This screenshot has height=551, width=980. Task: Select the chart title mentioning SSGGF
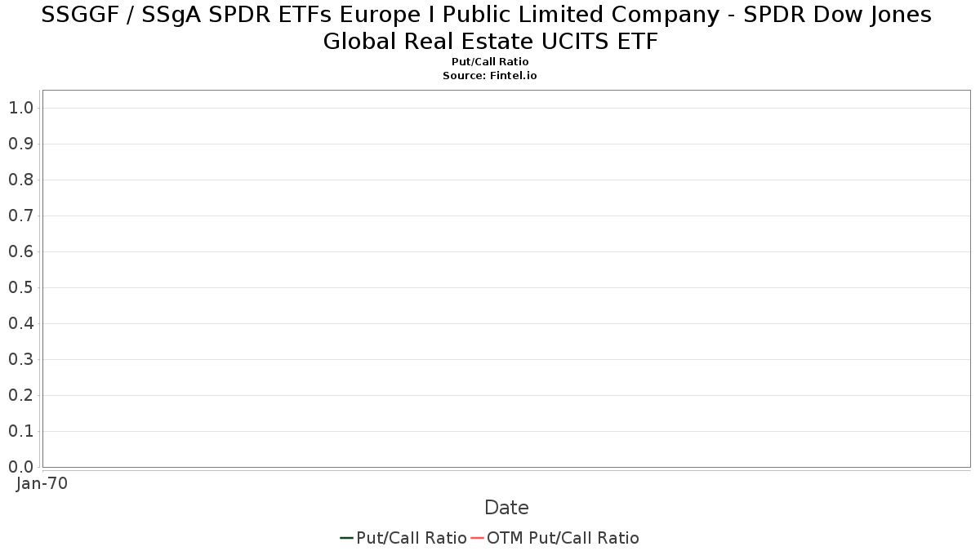point(490,28)
